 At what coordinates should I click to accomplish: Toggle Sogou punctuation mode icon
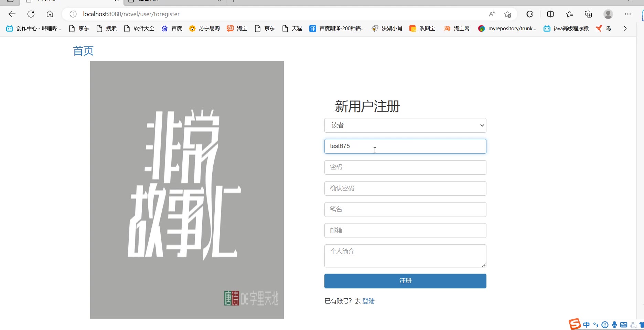pos(596,325)
